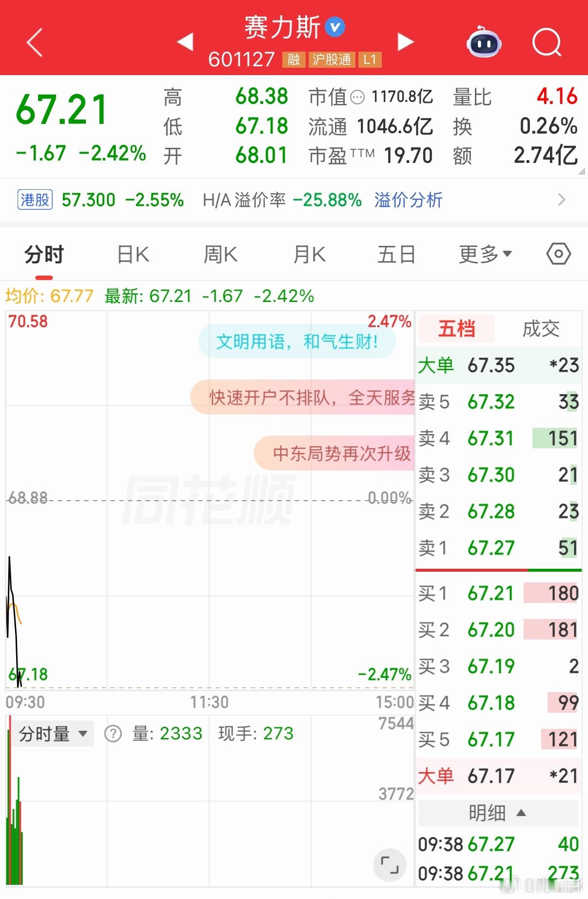Image resolution: width=588 pixels, height=899 pixels.
Task: Tap the 融 margin tag
Action: (294, 60)
